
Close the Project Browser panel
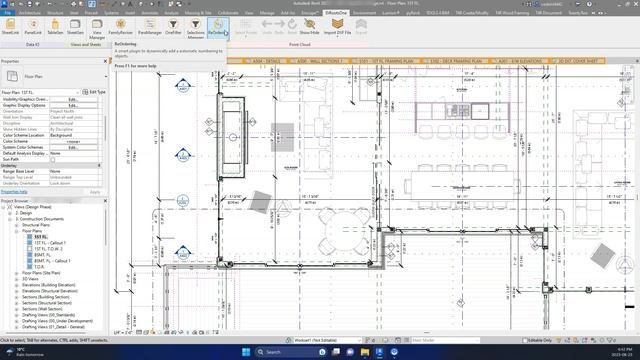(x=105, y=201)
